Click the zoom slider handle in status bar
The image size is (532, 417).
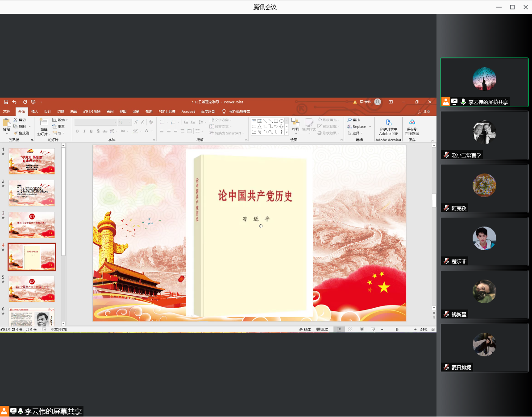tap(397, 330)
